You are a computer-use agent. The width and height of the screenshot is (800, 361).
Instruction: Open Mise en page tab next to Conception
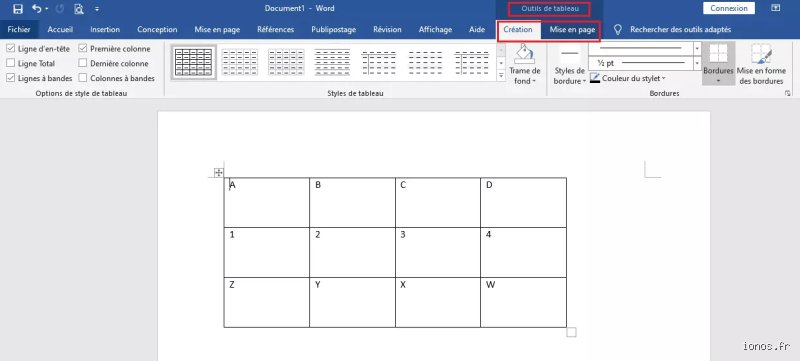coord(217,30)
